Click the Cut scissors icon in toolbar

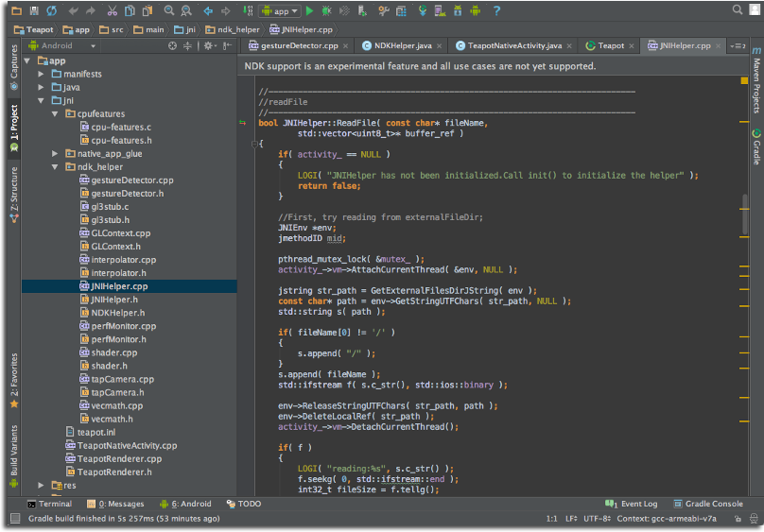click(x=113, y=10)
